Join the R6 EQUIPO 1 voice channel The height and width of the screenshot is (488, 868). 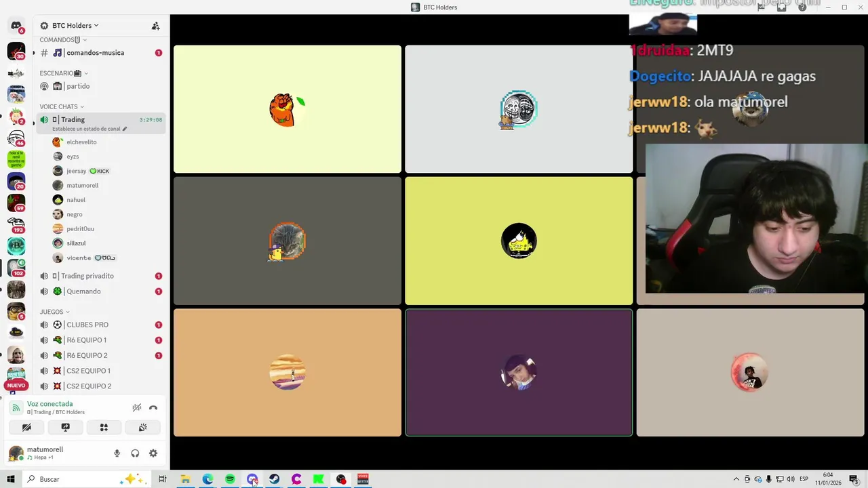100,340
